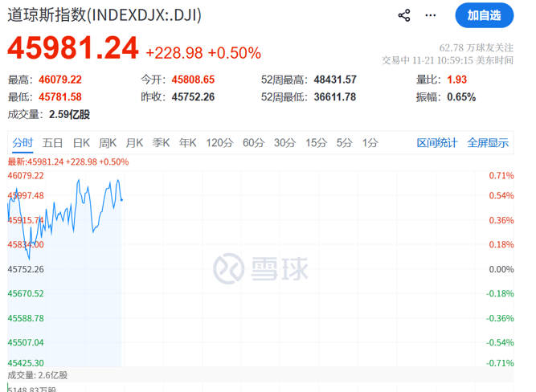Viewport: 536px width, 392px height.
Task: Select the 分时 chart tab
Action: [x=23, y=143]
